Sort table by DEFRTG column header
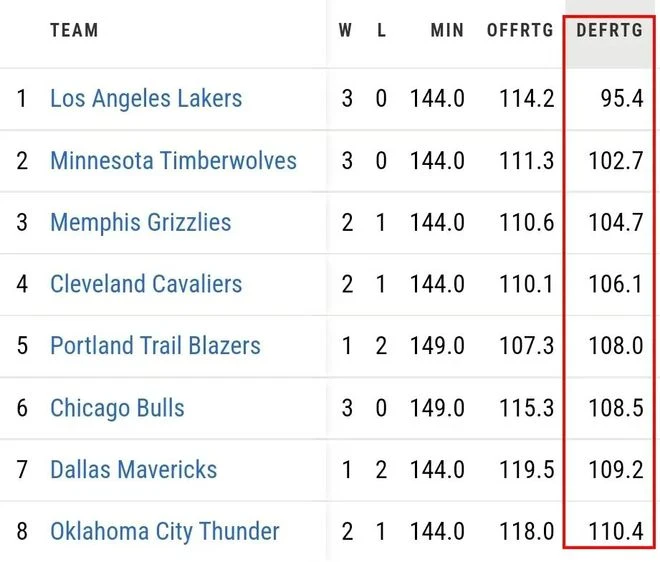Screen dimensions: 660x562 (x=609, y=30)
